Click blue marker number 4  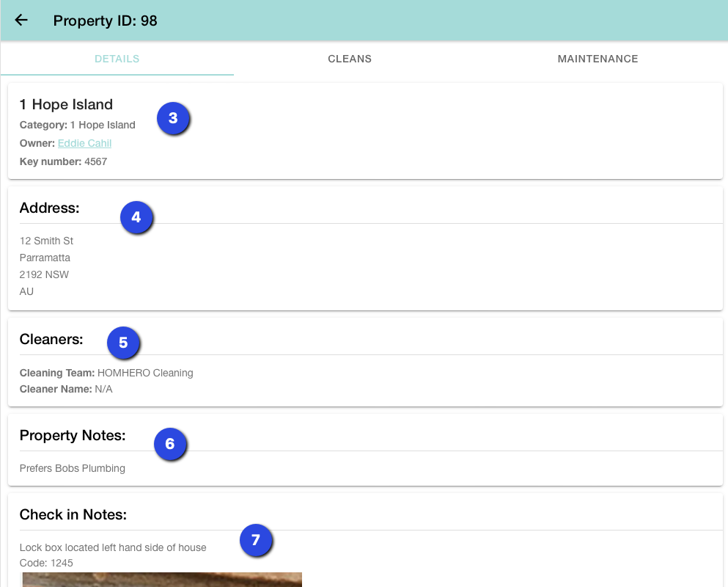pyautogui.click(x=136, y=218)
